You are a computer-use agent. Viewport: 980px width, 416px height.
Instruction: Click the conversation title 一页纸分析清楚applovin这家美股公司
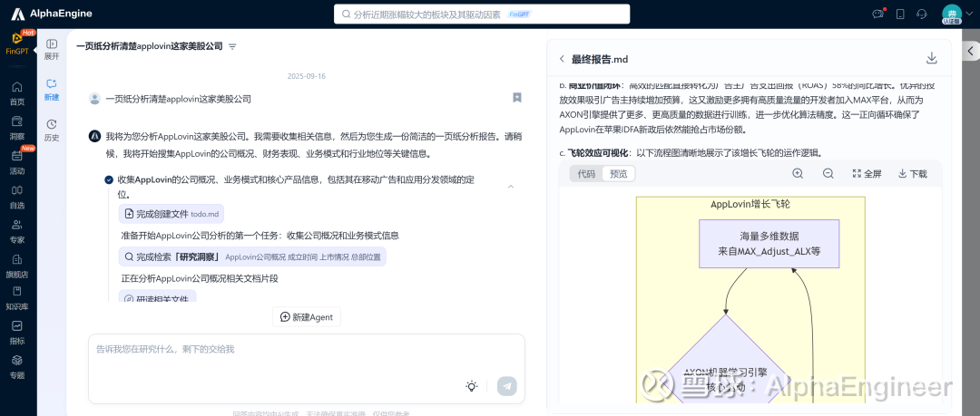pos(150,46)
